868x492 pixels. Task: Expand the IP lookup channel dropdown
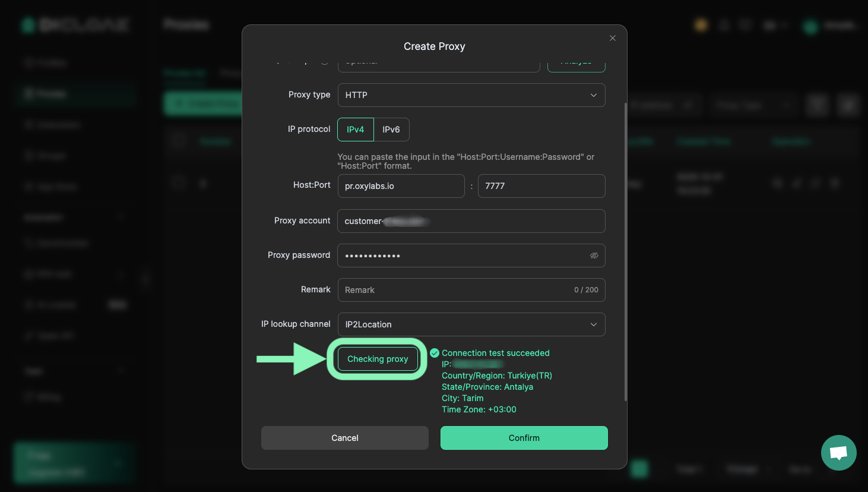471,324
